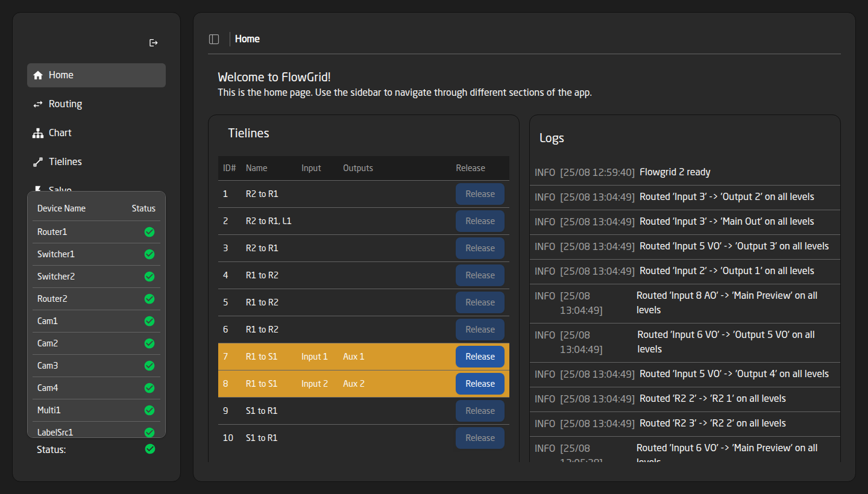Click the Home house icon in sidebar
This screenshot has height=494, width=868.
(38, 75)
